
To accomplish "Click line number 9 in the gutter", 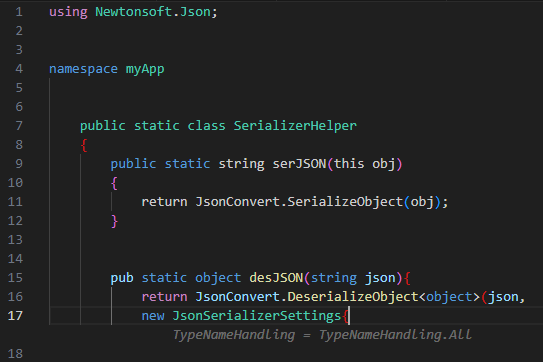I will pyautogui.click(x=19, y=164).
